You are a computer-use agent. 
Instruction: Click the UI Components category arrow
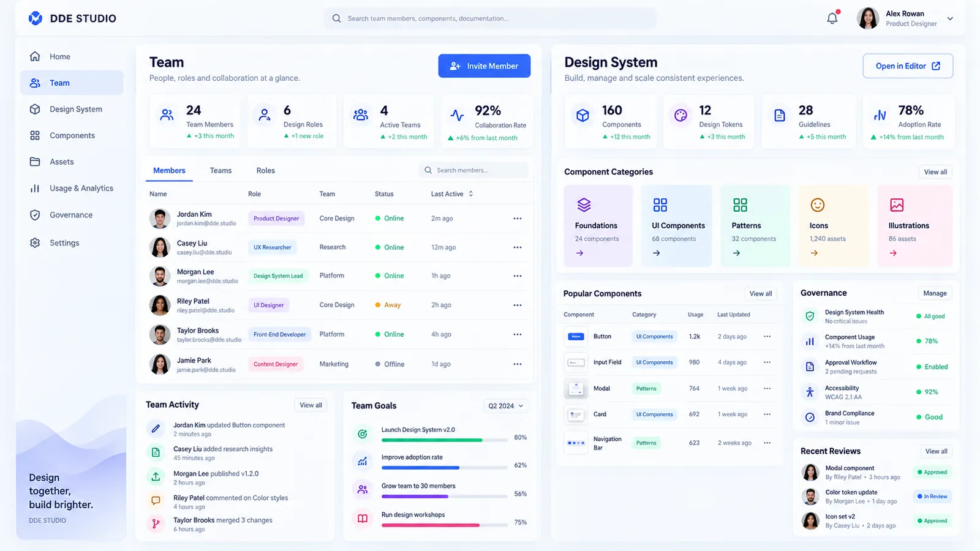tap(657, 253)
